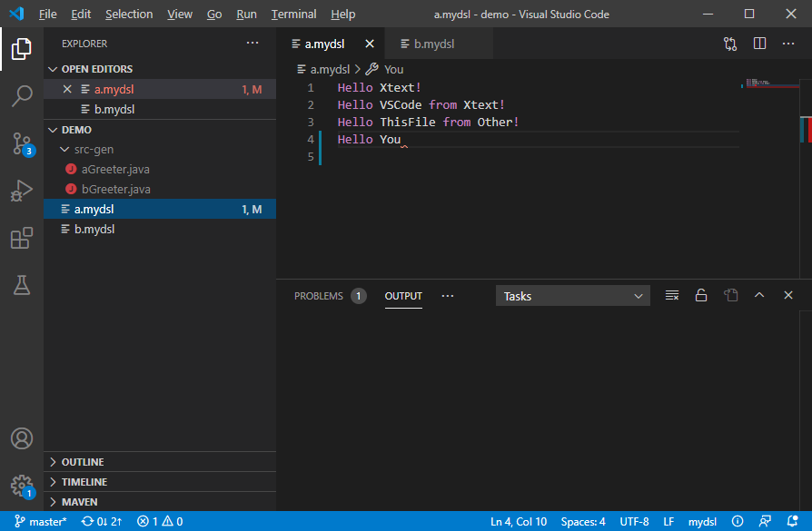The width and height of the screenshot is (812, 531).
Task: Open errors and warnings count in status bar
Action: [160, 522]
